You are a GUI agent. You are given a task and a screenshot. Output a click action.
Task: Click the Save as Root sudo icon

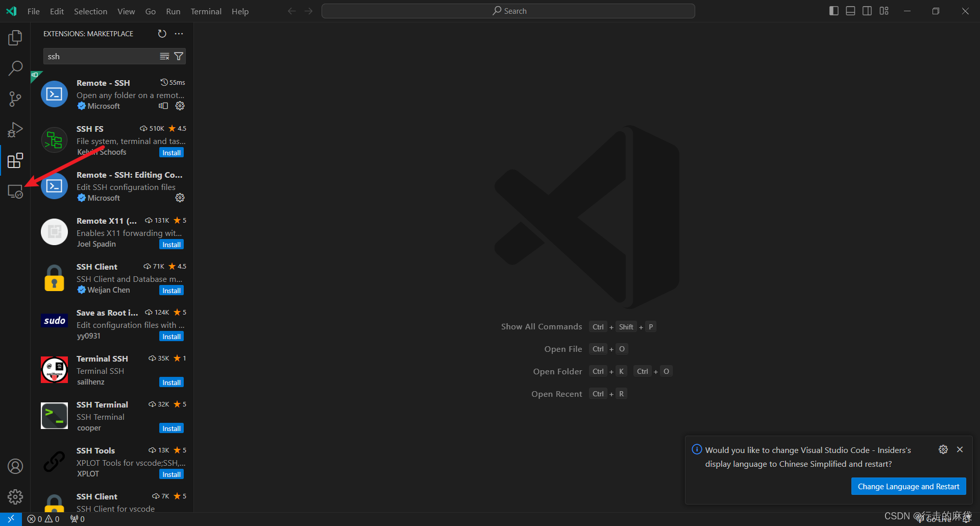pyautogui.click(x=54, y=321)
